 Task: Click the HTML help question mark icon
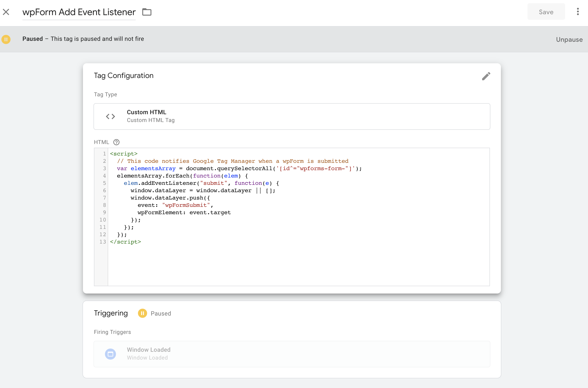(116, 142)
